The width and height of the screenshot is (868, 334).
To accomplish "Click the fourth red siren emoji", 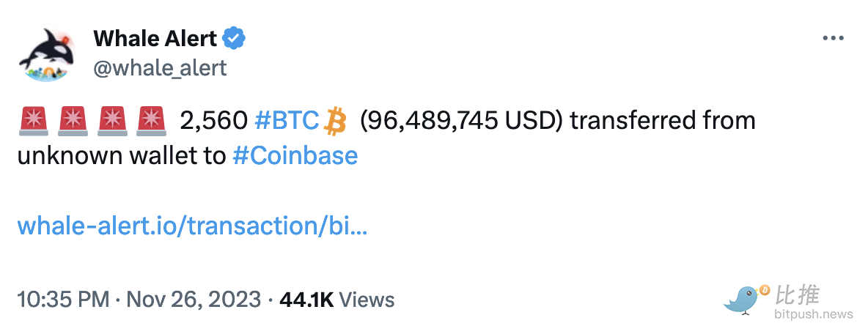I will (151, 121).
